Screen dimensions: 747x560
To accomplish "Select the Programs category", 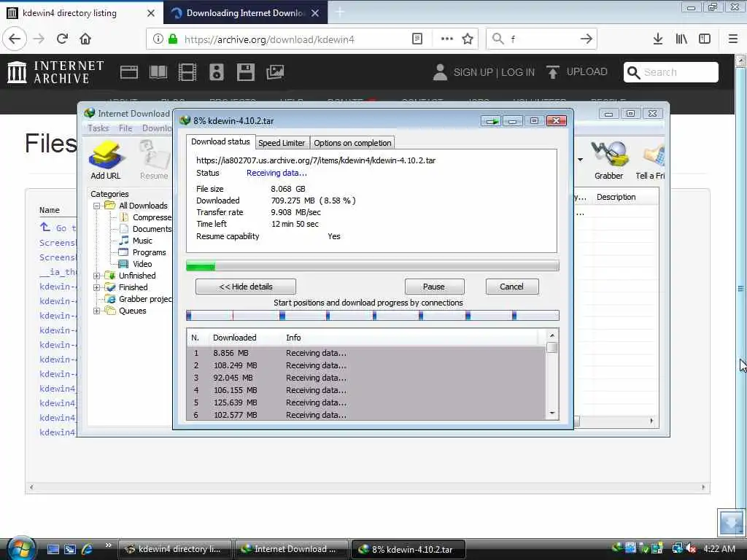I will [149, 252].
